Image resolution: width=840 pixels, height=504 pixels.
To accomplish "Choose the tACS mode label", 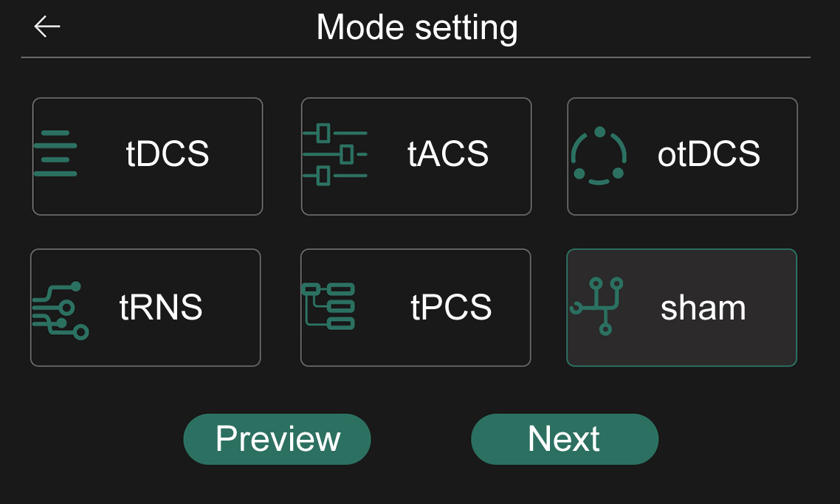I will click(448, 153).
